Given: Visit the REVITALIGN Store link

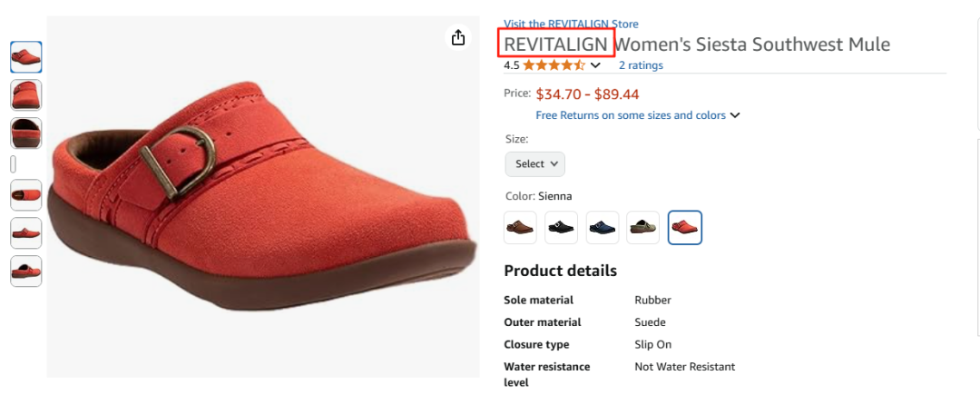Looking at the screenshot, I should click(571, 24).
